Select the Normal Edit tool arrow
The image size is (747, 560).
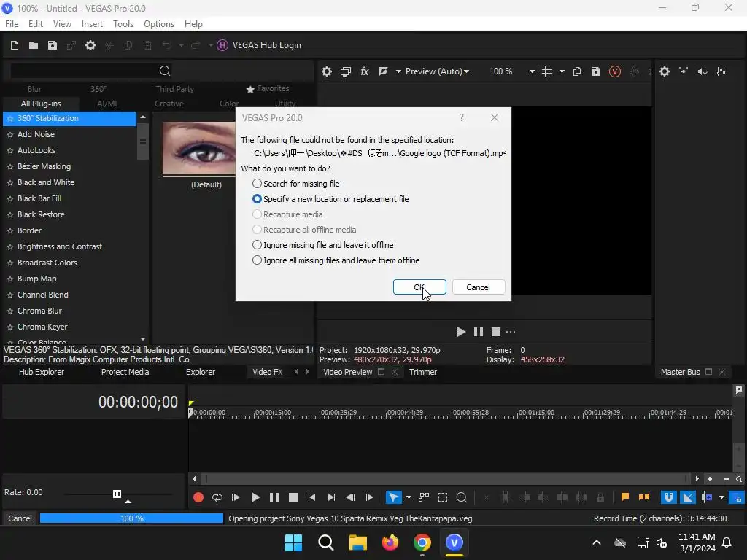(x=393, y=497)
